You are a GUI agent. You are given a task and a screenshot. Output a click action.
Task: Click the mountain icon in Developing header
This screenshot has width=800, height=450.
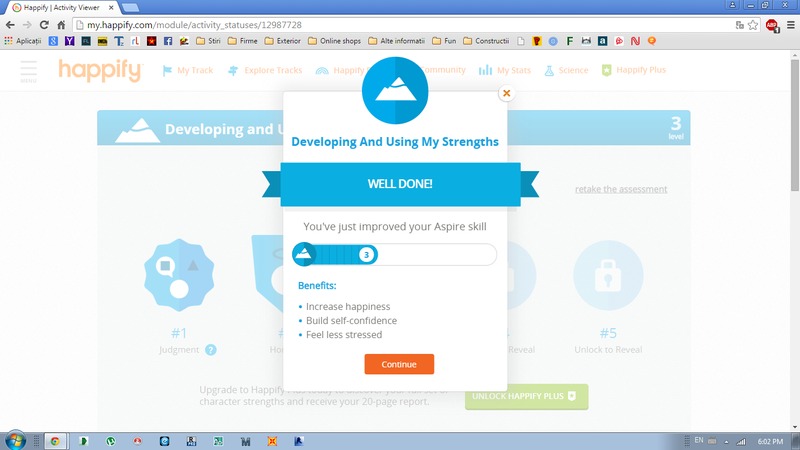137,131
